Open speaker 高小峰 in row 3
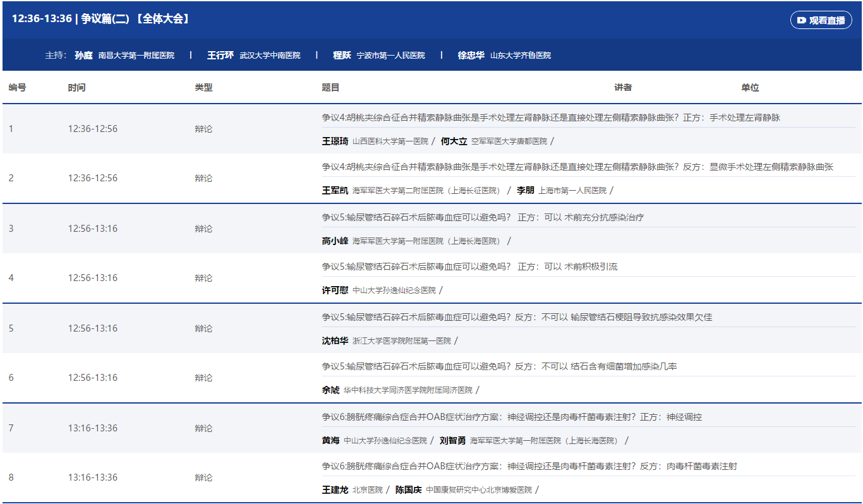This screenshot has width=863, height=504. [335, 241]
